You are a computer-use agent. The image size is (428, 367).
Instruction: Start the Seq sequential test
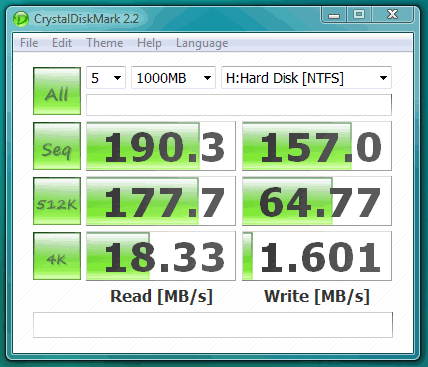57,146
